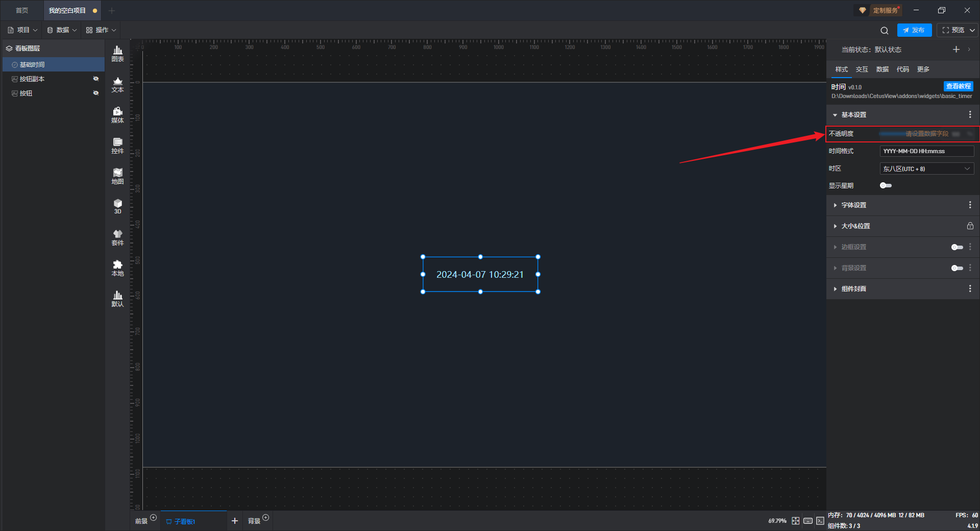Click the lock icon in 大小&位置

click(970, 226)
